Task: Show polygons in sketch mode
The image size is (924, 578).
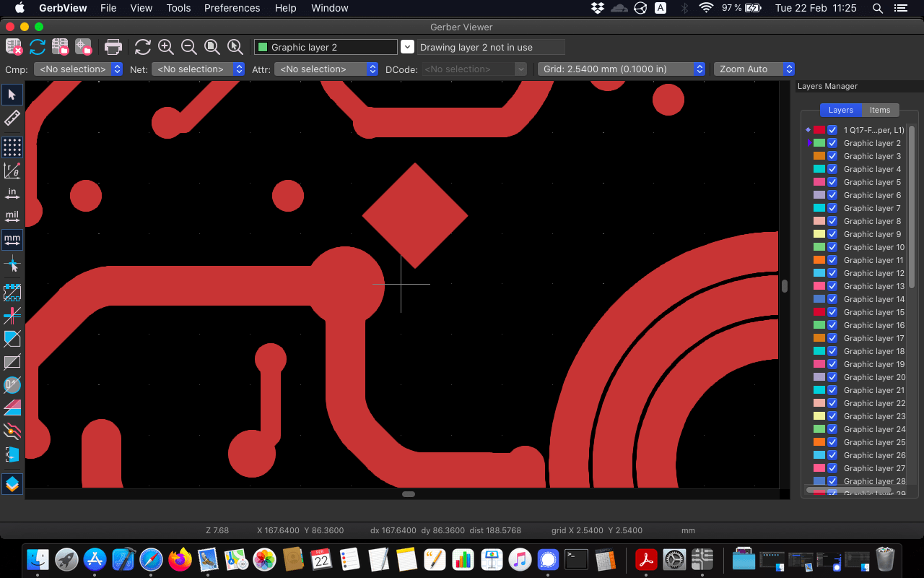Action: (12, 339)
